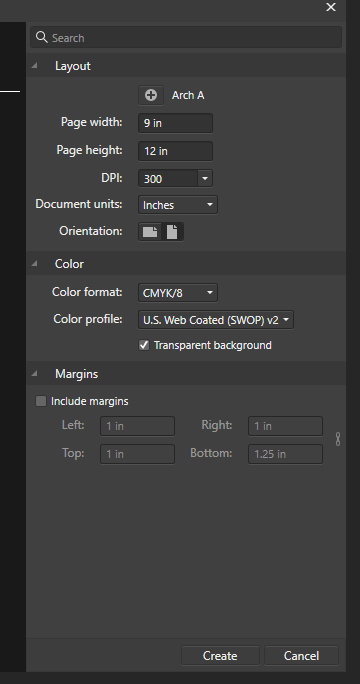Image resolution: width=360 pixels, height=684 pixels.
Task: Close the dialog with the X
Action: [x=331, y=7]
